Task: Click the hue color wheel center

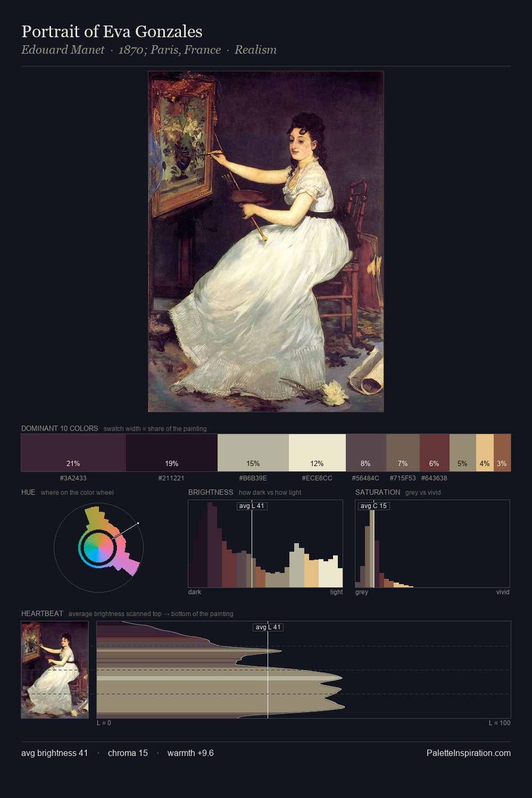Action: [98, 547]
